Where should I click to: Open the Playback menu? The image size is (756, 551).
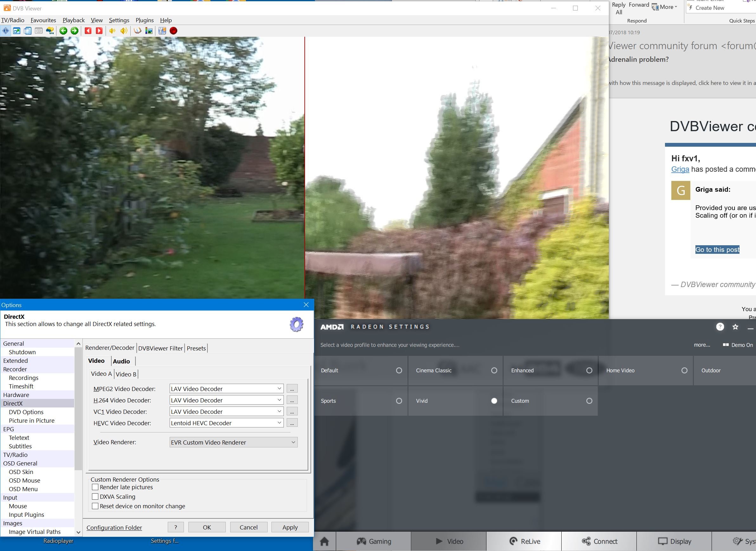point(74,20)
